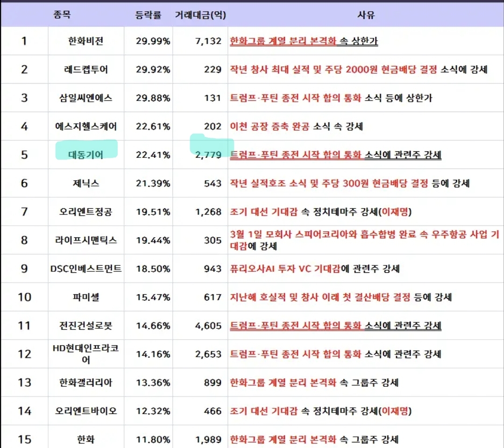Click the 29.92% change rate value
Screen dimensions: 504x448
[x=153, y=70]
